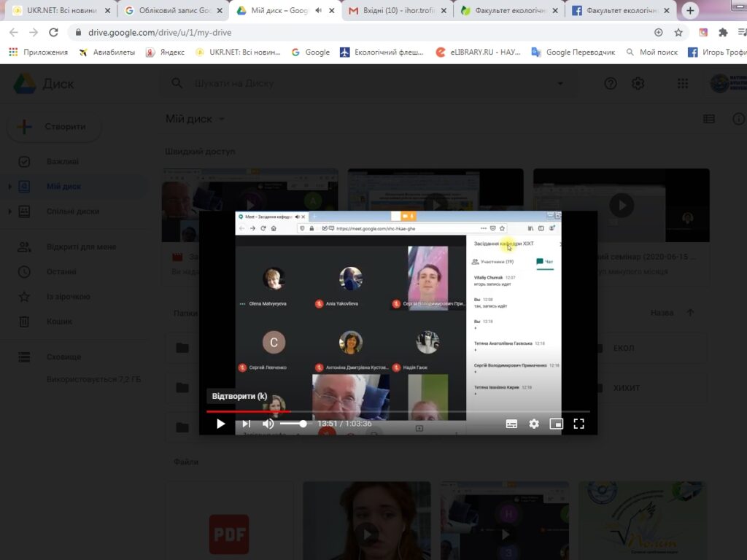Expand Спільні диски tree in sidebar
This screenshot has height=560, width=747.
point(9,211)
